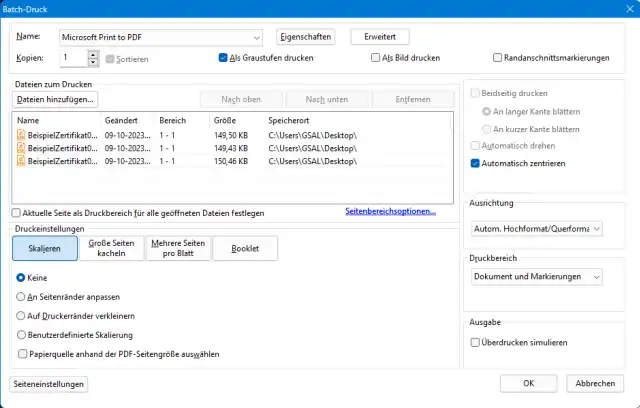Viewport: 640px width, 408px height.
Task: Toggle 'Randanschnittsmarkierungen' checkbox
Action: (498, 58)
